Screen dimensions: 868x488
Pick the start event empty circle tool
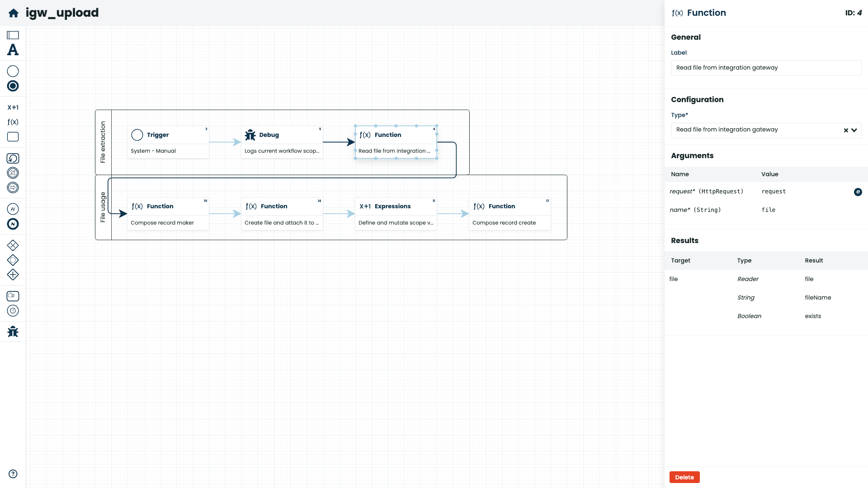13,71
